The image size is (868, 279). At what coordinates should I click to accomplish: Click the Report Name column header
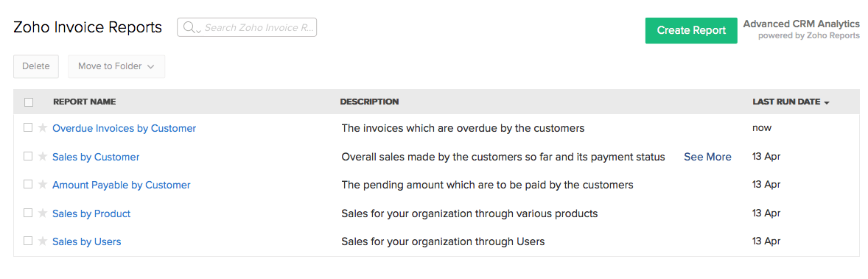pos(84,102)
